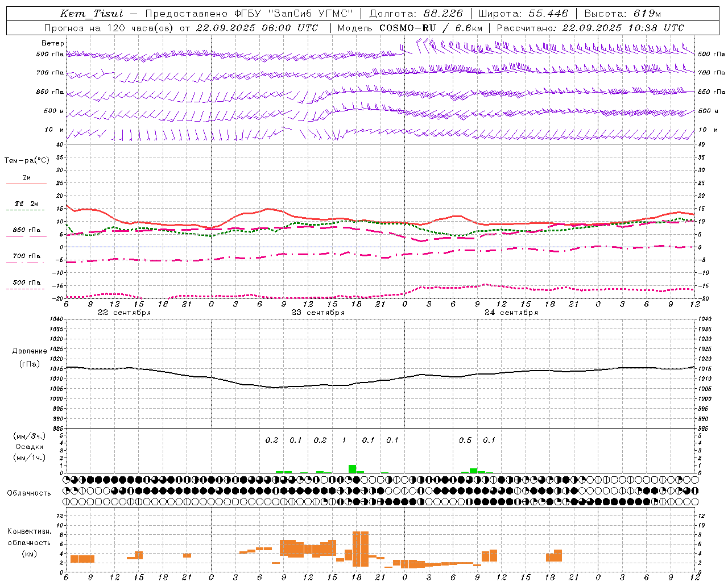Click the '(мм/1ч.)' precipitation unit label
Viewport: 728px width, 582px height.
pos(30,458)
